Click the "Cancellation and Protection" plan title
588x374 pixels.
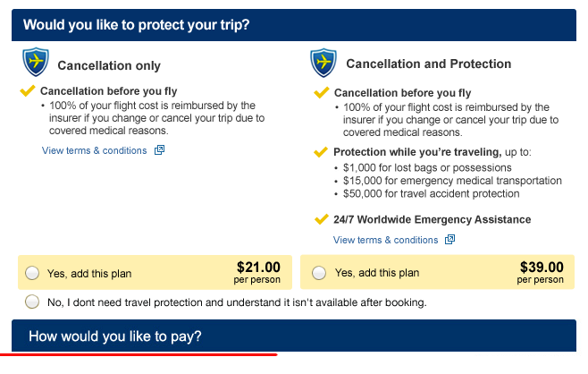[428, 64]
